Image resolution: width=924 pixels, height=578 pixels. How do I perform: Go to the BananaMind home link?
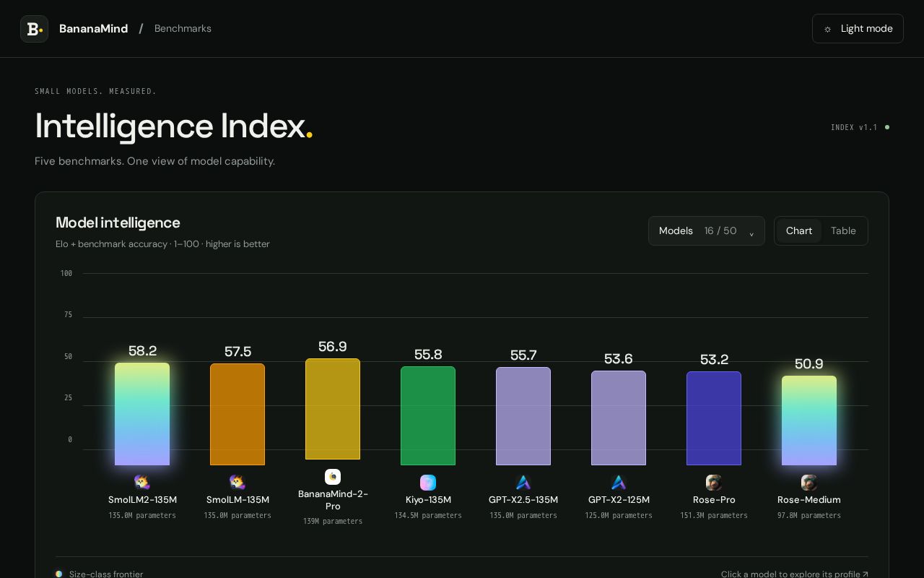[x=93, y=29]
